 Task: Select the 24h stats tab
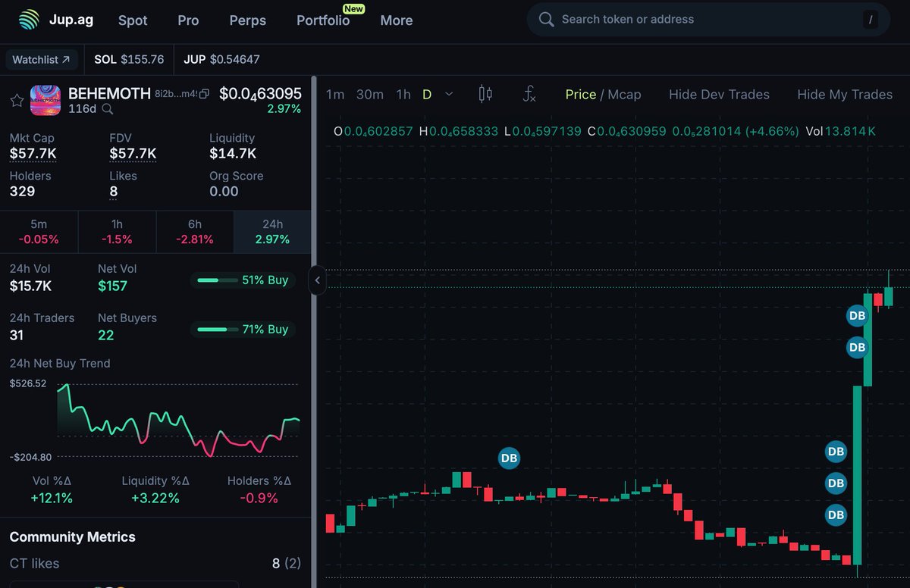272,232
